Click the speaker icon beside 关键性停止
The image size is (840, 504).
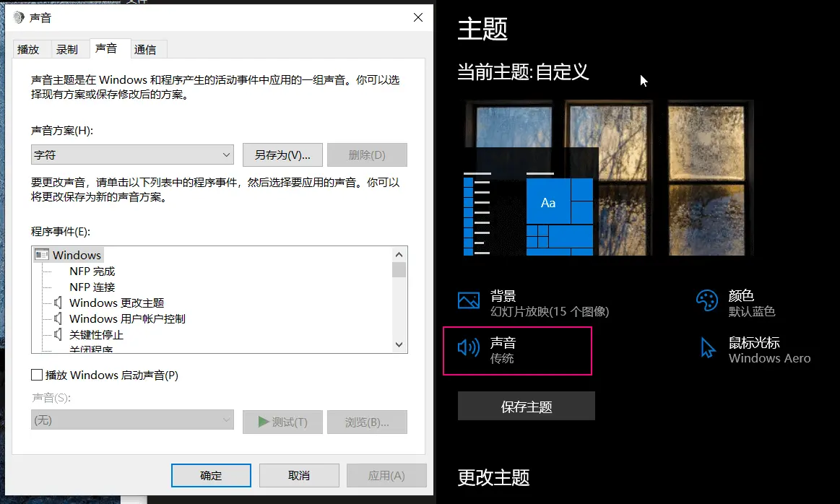tap(58, 335)
